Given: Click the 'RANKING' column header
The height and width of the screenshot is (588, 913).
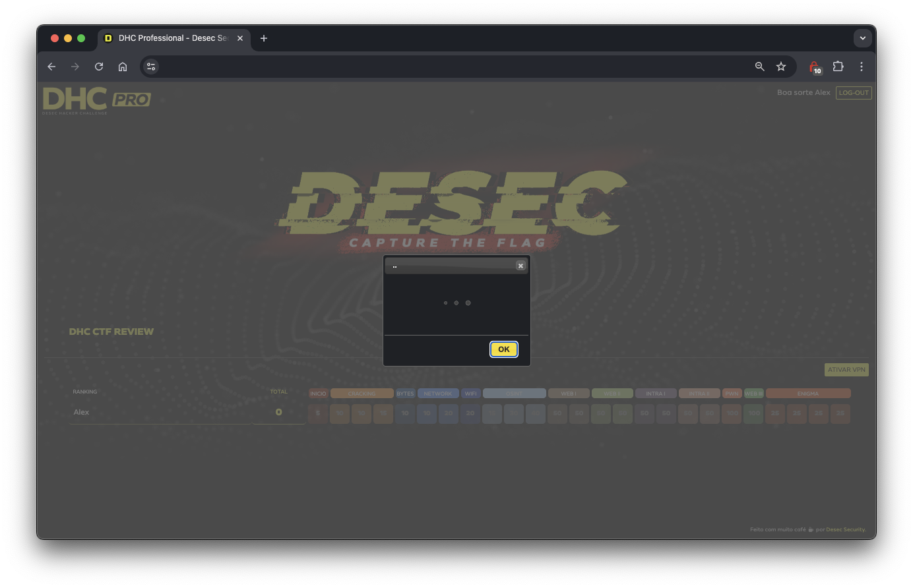Looking at the screenshot, I should [85, 392].
